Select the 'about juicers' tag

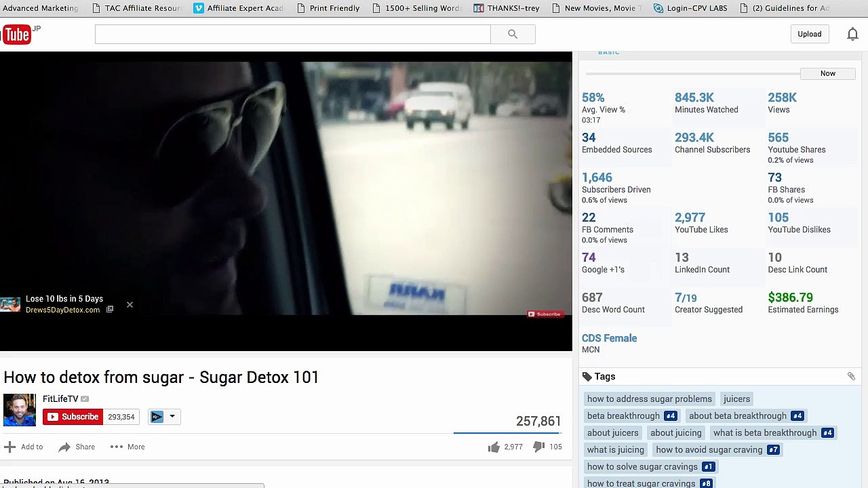click(x=613, y=432)
